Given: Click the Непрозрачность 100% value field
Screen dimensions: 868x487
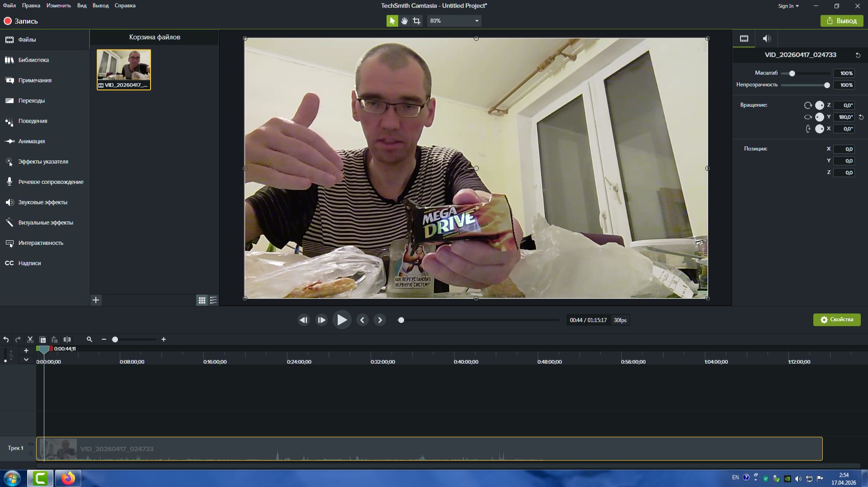Looking at the screenshot, I should coord(844,85).
